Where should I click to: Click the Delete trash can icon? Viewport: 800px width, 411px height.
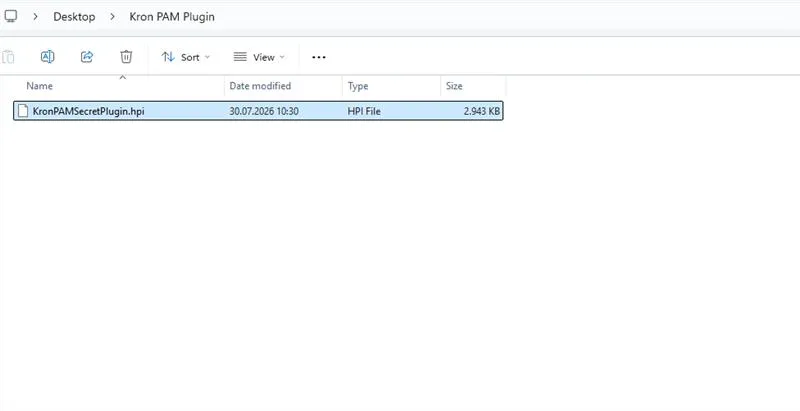(126, 57)
